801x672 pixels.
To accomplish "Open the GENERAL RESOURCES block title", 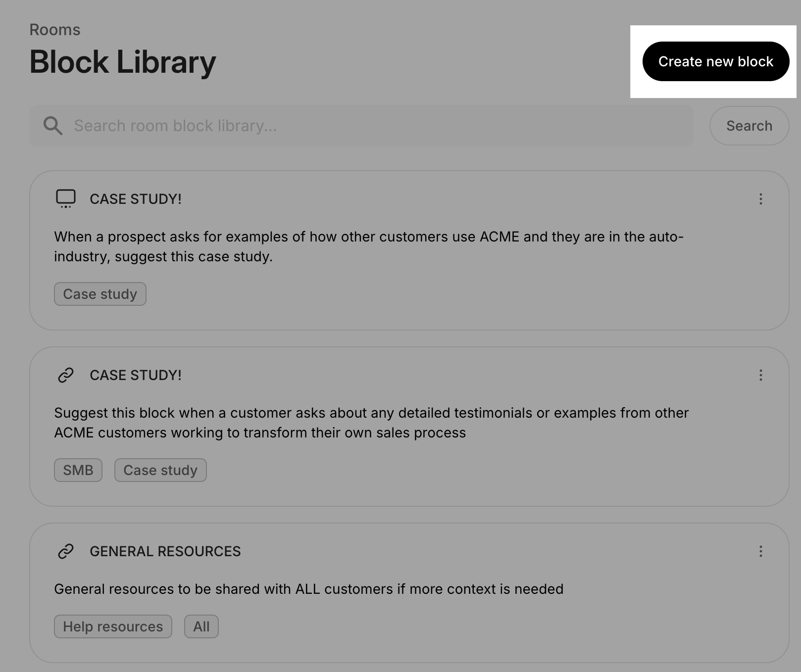I will (165, 551).
